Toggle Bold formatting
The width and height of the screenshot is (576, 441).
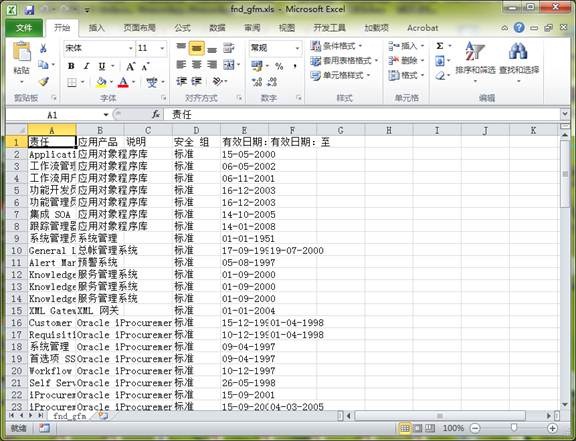71,66
